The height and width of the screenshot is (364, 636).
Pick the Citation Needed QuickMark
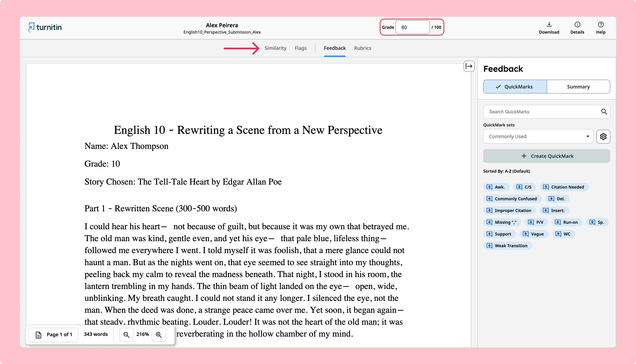click(x=564, y=187)
